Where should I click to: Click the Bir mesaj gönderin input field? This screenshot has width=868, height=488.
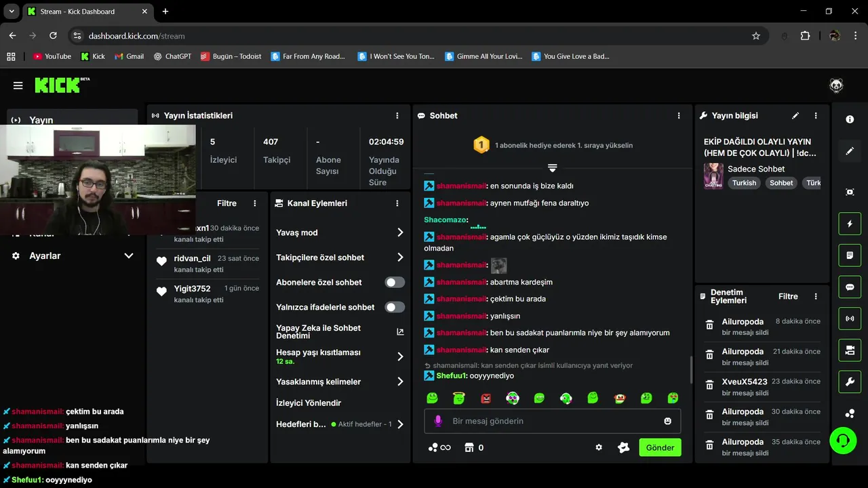click(553, 421)
